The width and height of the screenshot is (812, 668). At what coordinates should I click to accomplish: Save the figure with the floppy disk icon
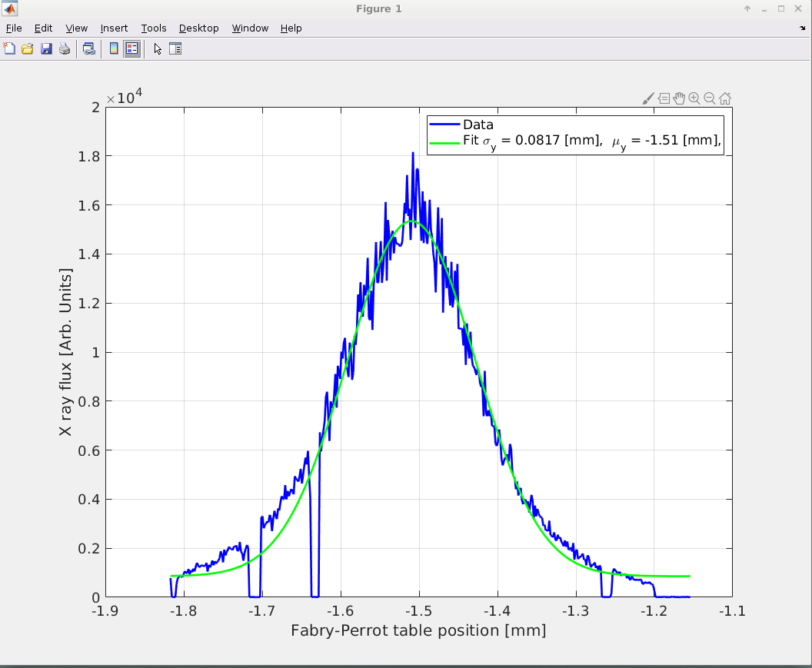click(x=46, y=49)
